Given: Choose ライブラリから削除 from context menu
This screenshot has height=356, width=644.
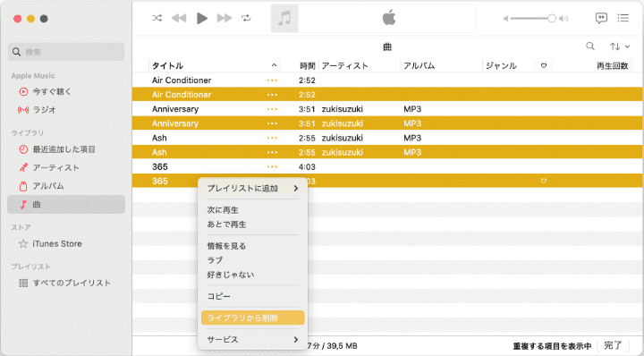Looking at the screenshot, I should pyautogui.click(x=252, y=318).
